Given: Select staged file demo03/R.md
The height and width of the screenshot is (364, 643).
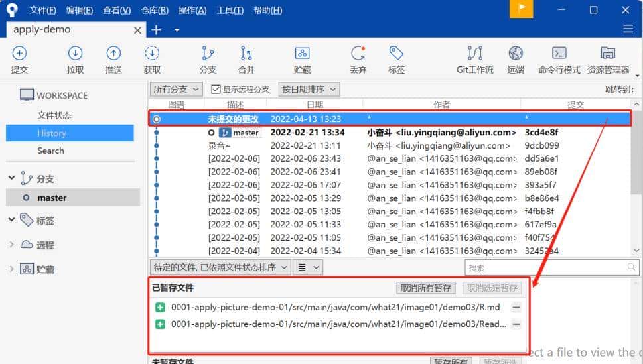Looking at the screenshot, I should (x=336, y=308).
